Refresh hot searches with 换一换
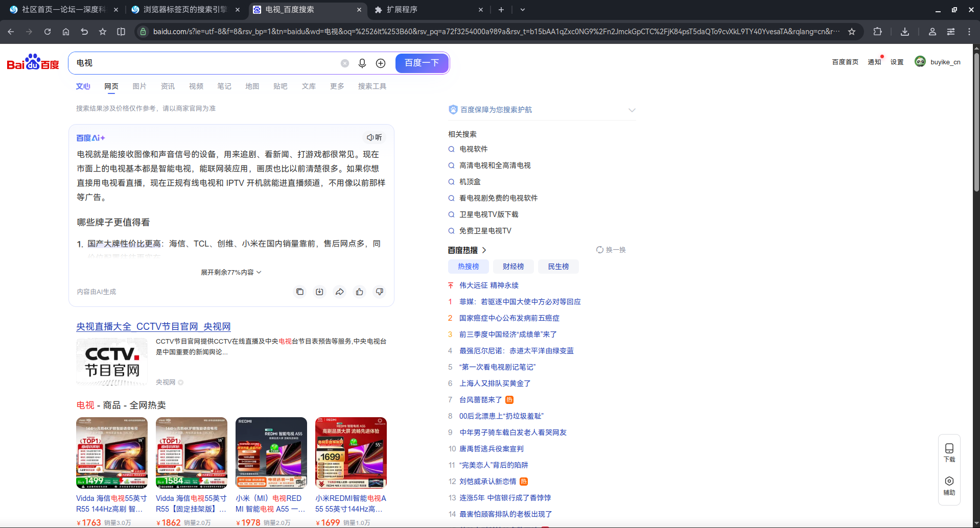The height and width of the screenshot is (528, 980). [611, 250]
